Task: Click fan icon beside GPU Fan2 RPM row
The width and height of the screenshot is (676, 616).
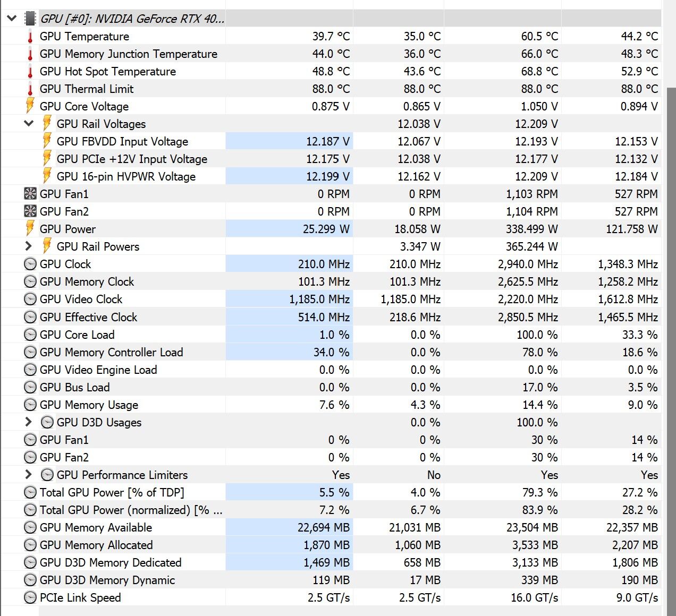Action: coord(30,211)
